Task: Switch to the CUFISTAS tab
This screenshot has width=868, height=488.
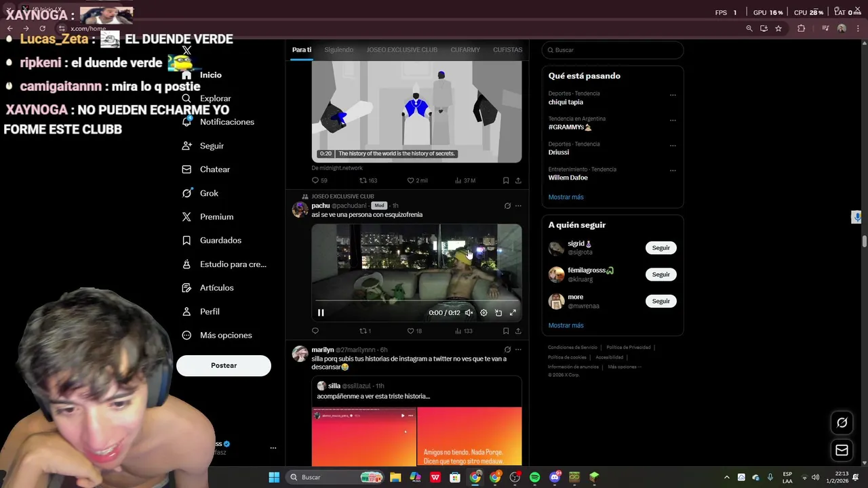Action: coord(508,50)
